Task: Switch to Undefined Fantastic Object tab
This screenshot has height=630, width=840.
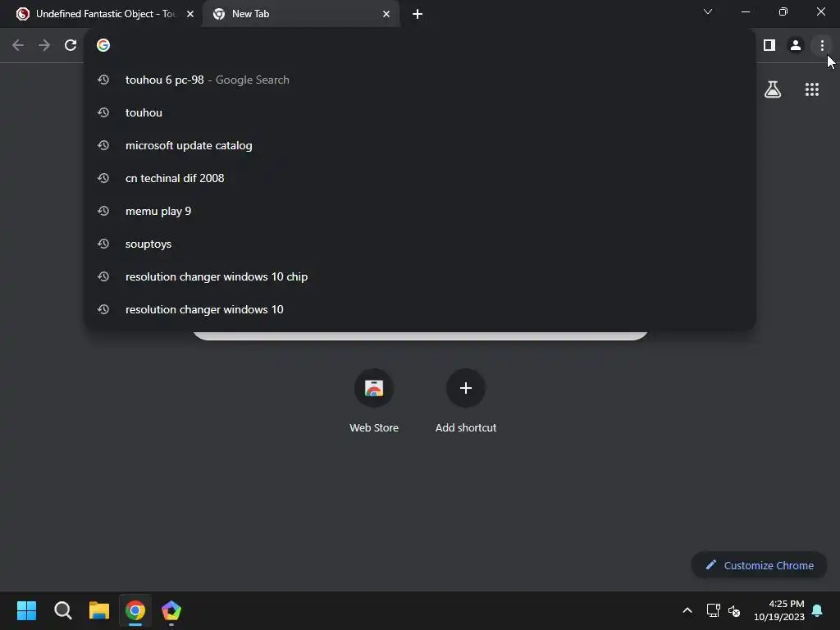Action: click(x=104, y=14)
